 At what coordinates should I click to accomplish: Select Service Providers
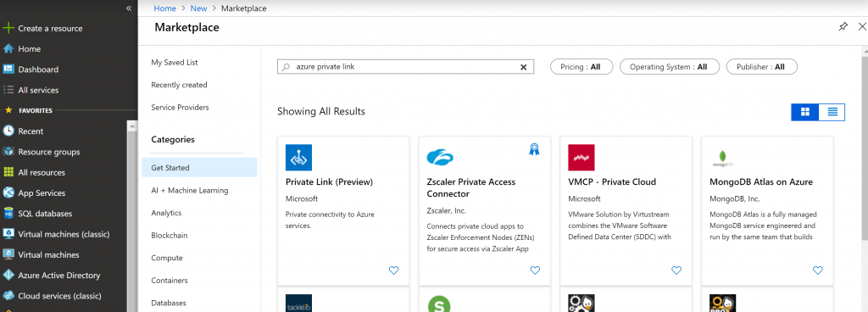pyautogui.click(x=180, y=108)
